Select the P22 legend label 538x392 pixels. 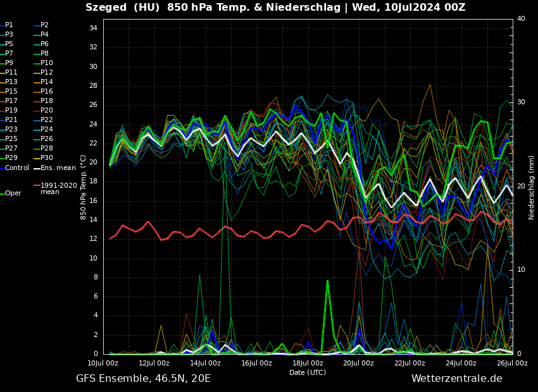coord(46,120)
